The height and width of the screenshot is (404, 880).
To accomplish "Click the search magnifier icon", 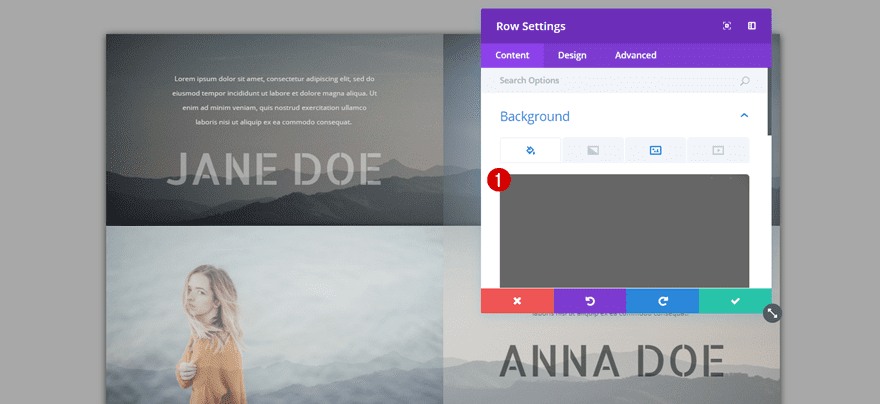I will pos(745,81).
